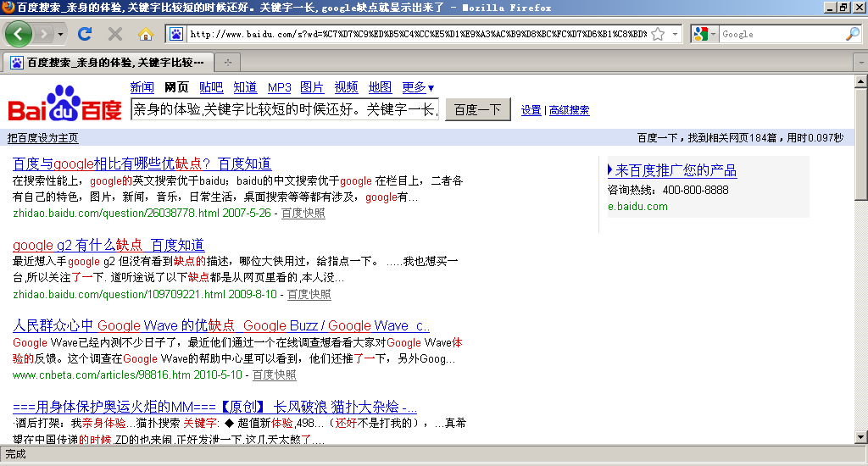Switch to 贴吧 search category
The height and width of the screenshot is (466, 868).
[211, 87]
